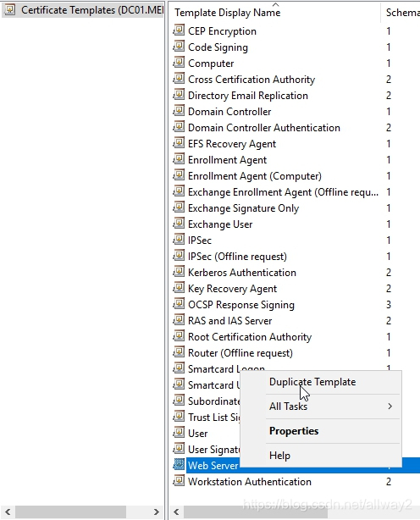The height and width of the screenshot is (520, 420).
Task: Click left pane scrollbar right arrow
Action: pyautogui.click(x=156, y=512)
